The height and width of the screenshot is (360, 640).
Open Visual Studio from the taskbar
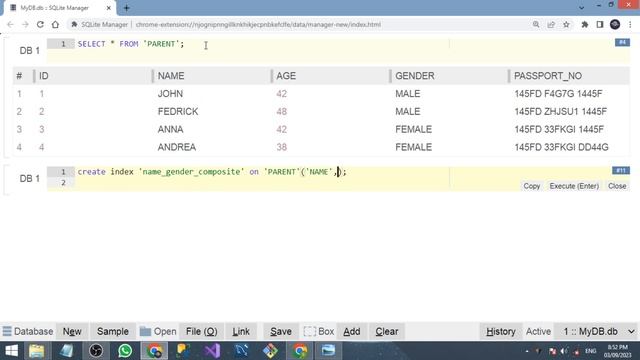pyautogui.click(x=212, y=351)
